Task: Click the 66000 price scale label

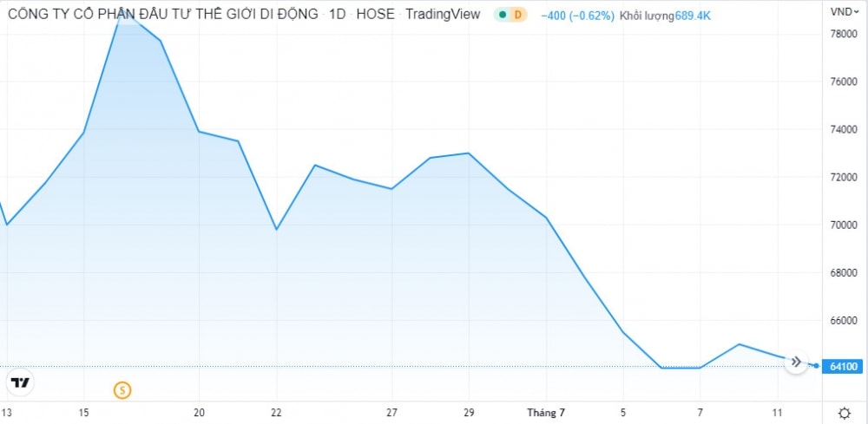Action: click(844, 321)
